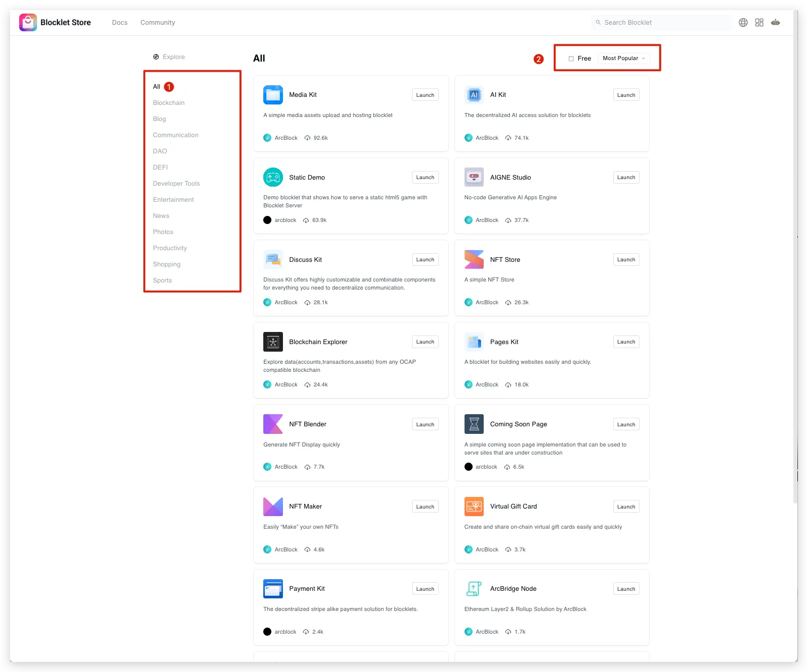Image resolution: width=808 pixels, height=672 pixels.
Task: Filter by the Blockchain category
Action: (168, 103)
